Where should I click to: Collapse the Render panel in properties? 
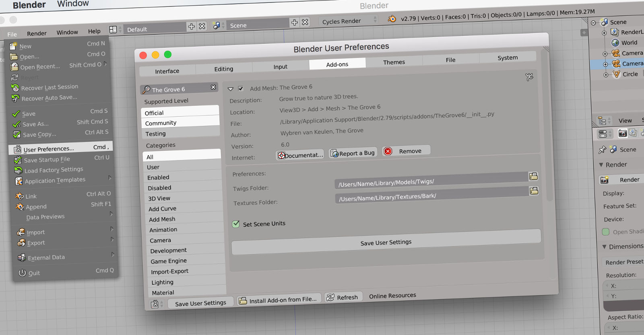coord(601,165)
